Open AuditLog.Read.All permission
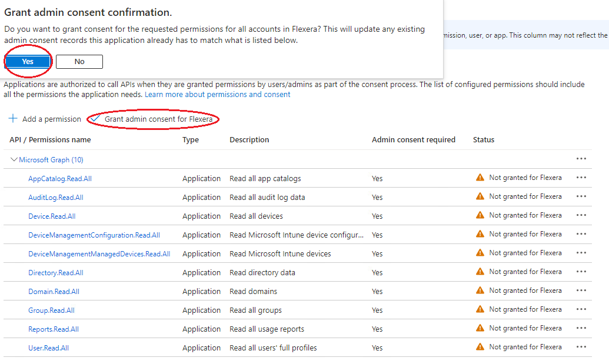 point(55,198)
